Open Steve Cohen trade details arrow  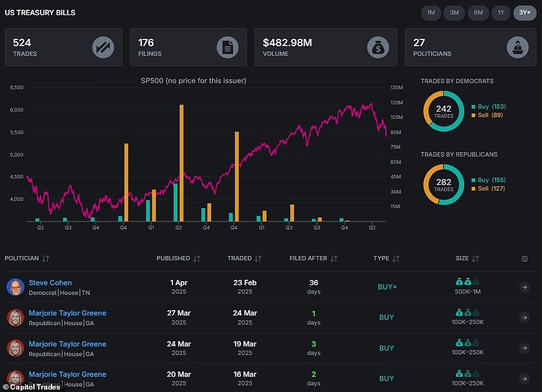pos(524,287)
